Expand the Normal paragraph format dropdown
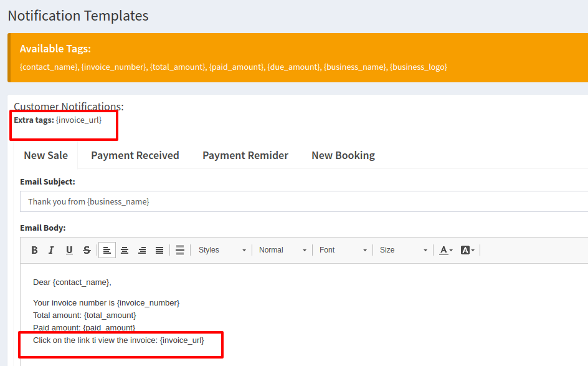Viewport: 588px width, 366px height. click(283, 250)
